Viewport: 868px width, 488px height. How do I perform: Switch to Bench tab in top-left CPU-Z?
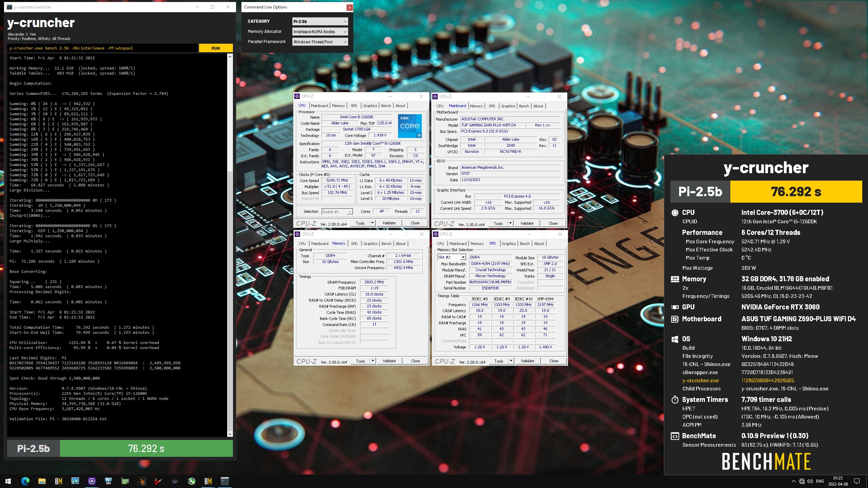pyautogui.click(x=386, y=106)
